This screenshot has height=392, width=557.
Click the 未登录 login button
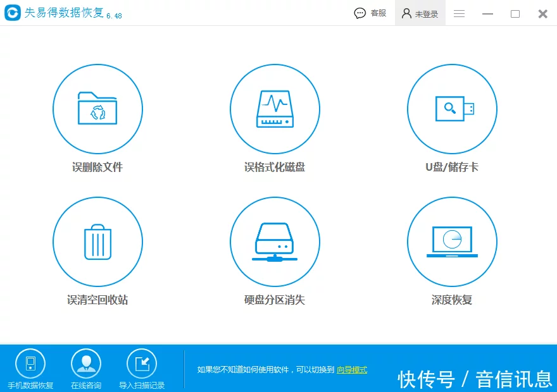tap(420, 13)
